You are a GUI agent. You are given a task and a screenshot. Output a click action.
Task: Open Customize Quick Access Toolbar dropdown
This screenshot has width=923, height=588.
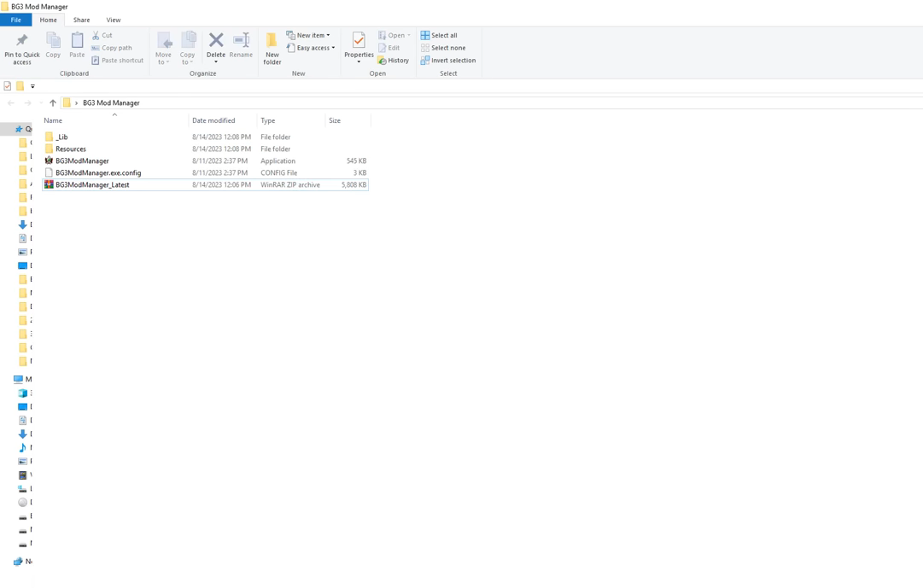[32, 86]
